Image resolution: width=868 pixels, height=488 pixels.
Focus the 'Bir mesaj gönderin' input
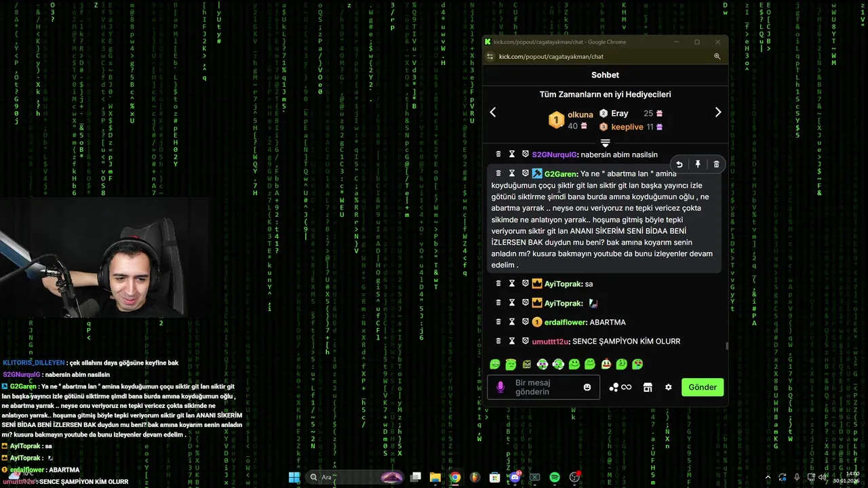coord(543,387)
